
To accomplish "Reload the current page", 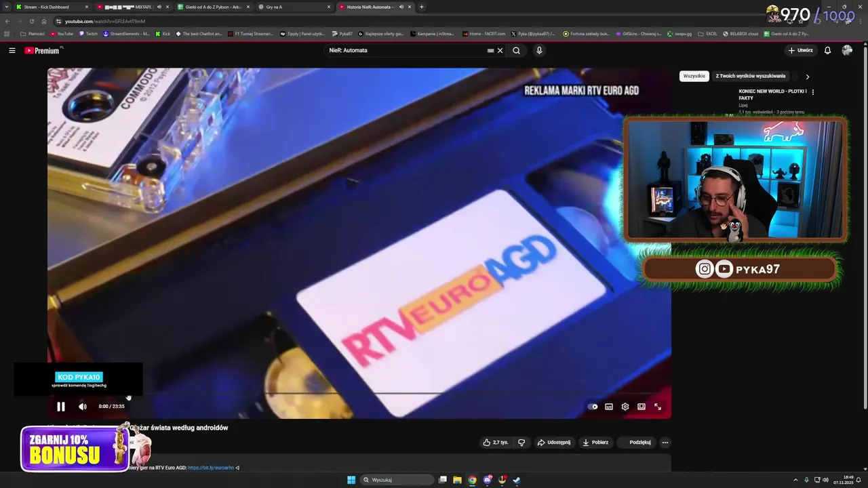I will 31,21.
